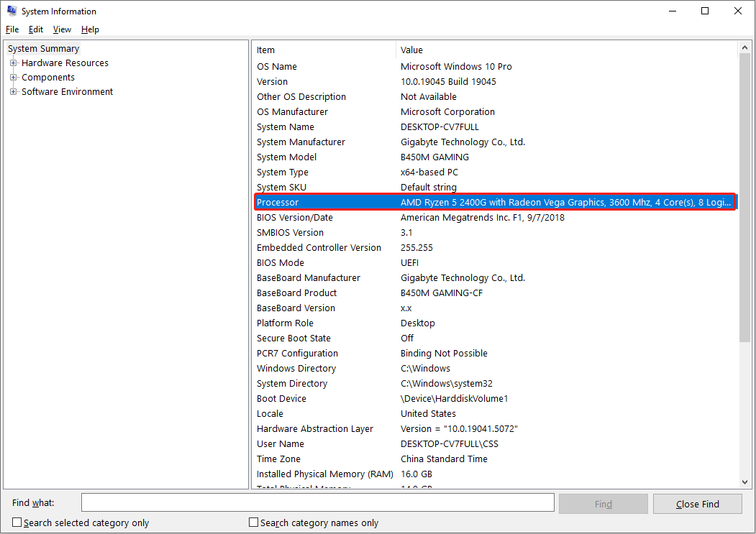Click the Find button

(604, 504)
